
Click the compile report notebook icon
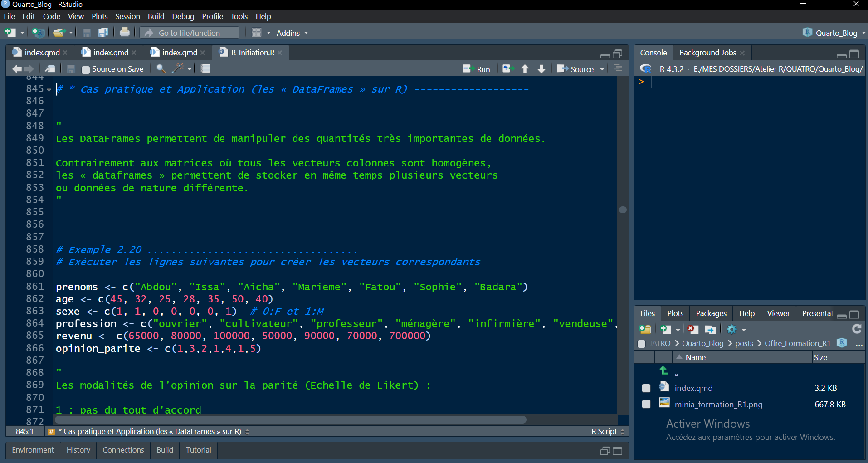[205, 68]
